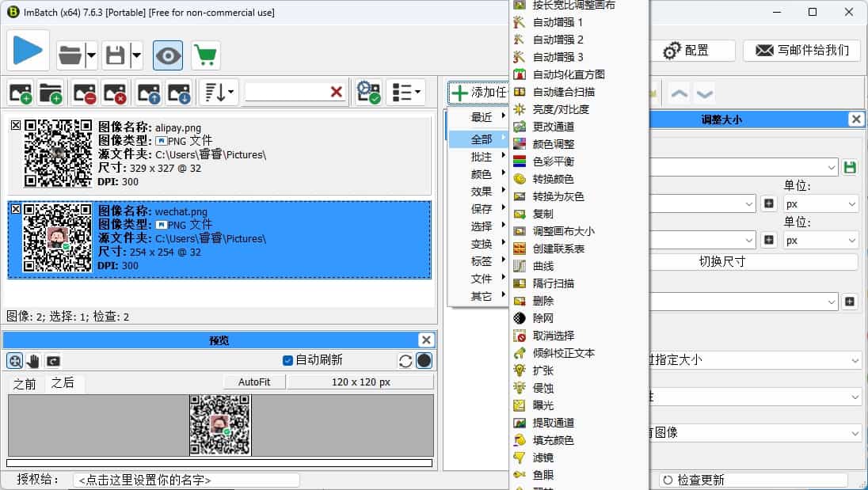Select the wechat.png QR code thumbnail

coord(58,237)
